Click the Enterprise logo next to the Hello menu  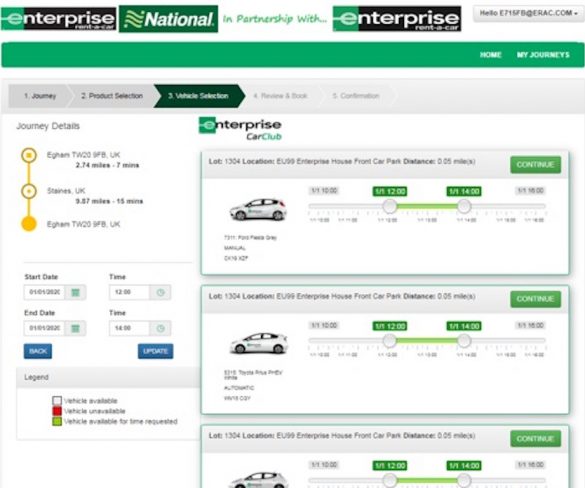coord(397,19)
